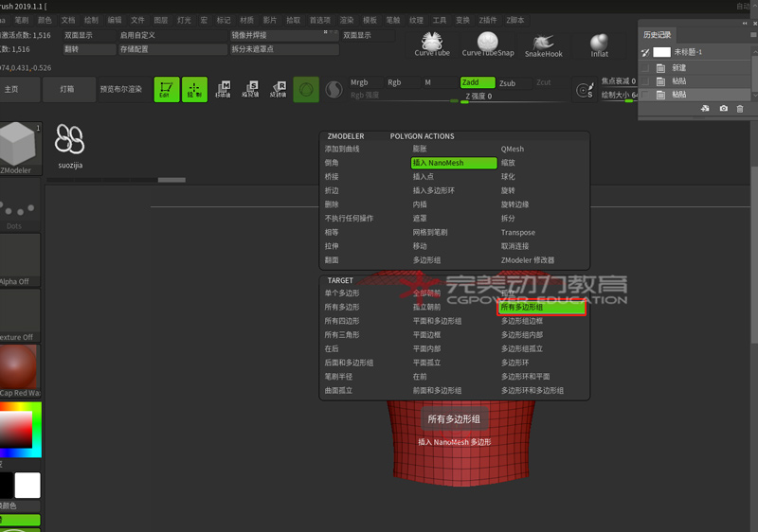Pick a color in the color picker square
The height and width of the screenshot is (532, 758).
coord(15,433)
